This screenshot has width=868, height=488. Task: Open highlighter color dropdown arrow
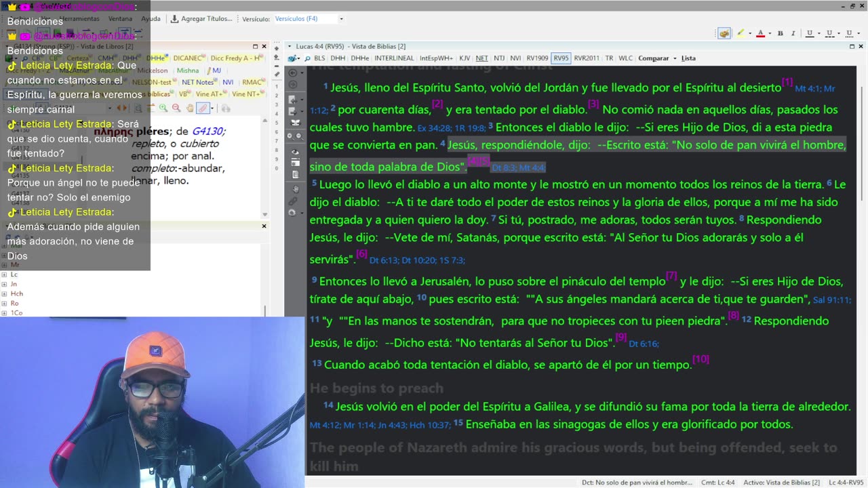click(749, 33)
